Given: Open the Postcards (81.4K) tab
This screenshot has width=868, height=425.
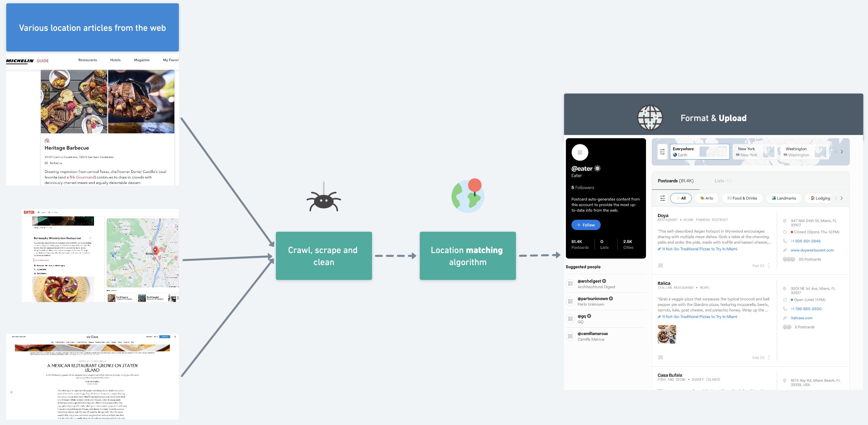Looking at the screenshot, I should (x=675, y=181).
